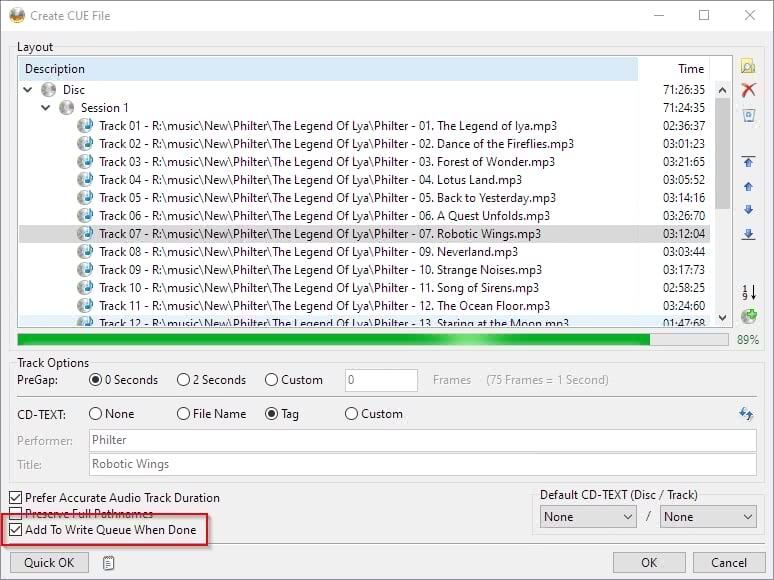Toggle Preserve Full Pathnames checkbox
774x580 pixels.
click(16, 513)
